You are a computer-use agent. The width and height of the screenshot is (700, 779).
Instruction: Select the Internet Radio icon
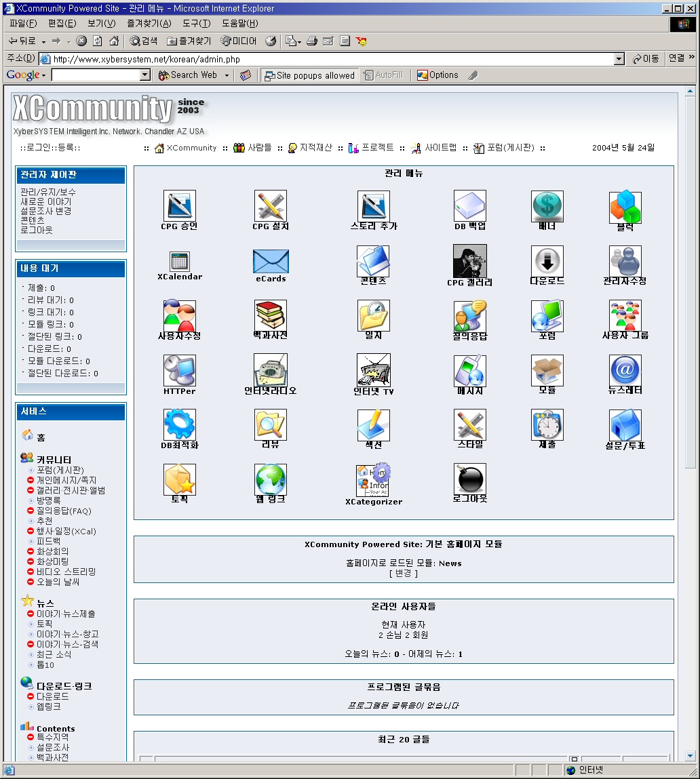pyautogui.click(x=271, y=370)
